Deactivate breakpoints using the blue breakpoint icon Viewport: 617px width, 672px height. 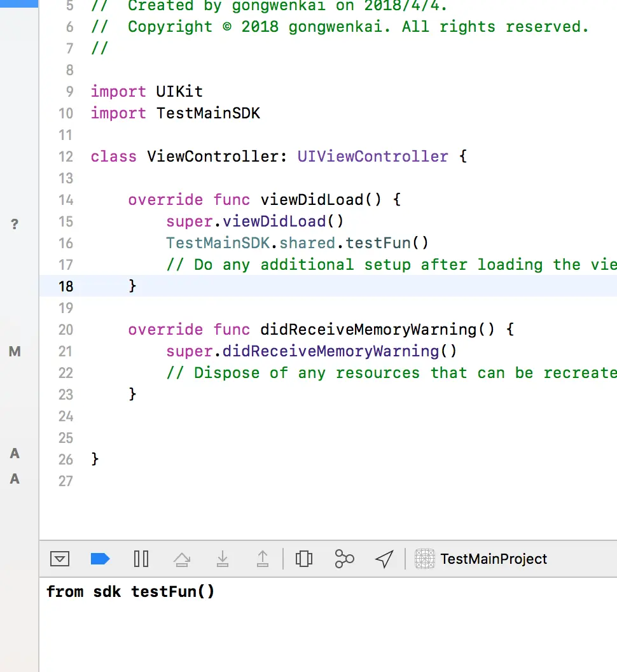tap(101, 559)
